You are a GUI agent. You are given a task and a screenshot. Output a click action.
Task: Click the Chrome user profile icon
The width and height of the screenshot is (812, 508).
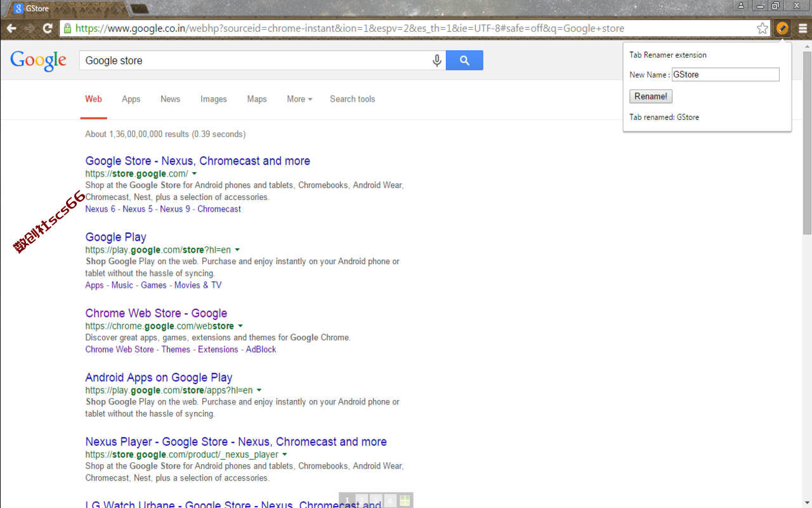741,6
